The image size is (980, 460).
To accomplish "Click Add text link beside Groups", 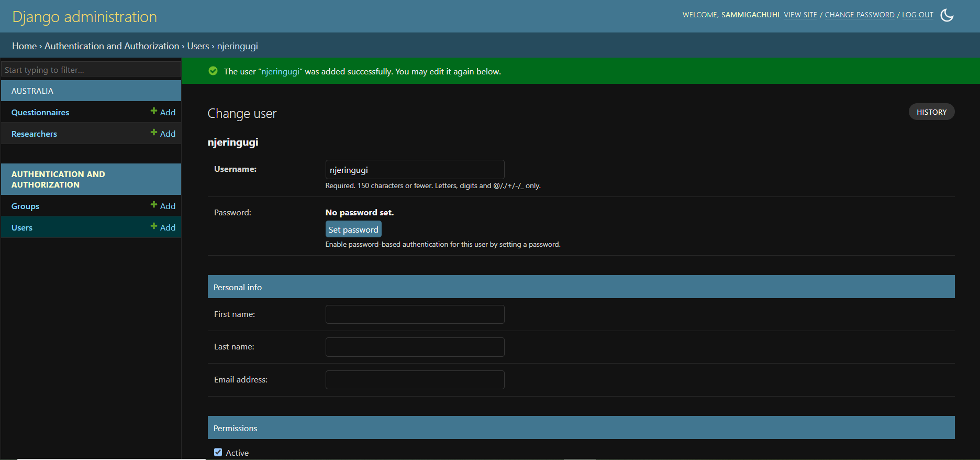I will coord(168,206).
